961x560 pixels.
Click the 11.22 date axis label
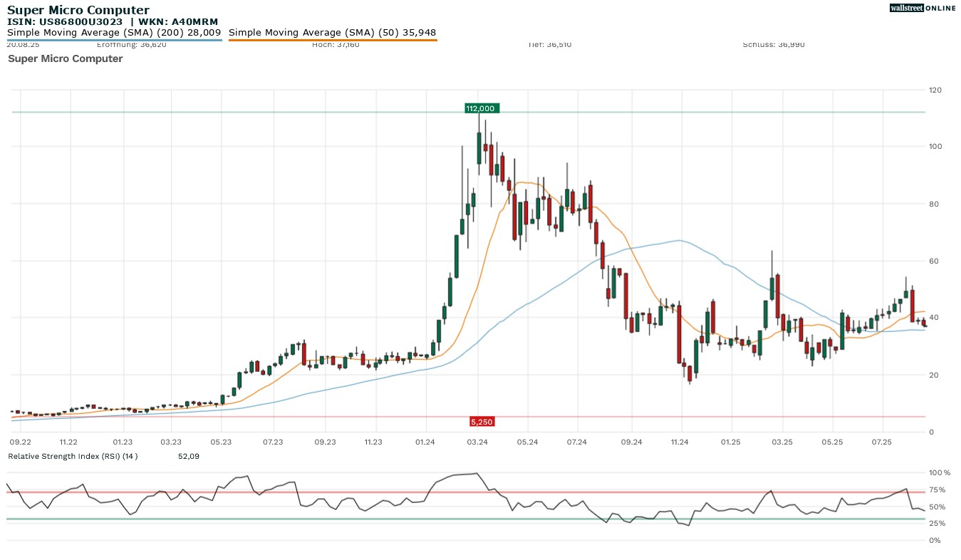(x=68, y=442)
